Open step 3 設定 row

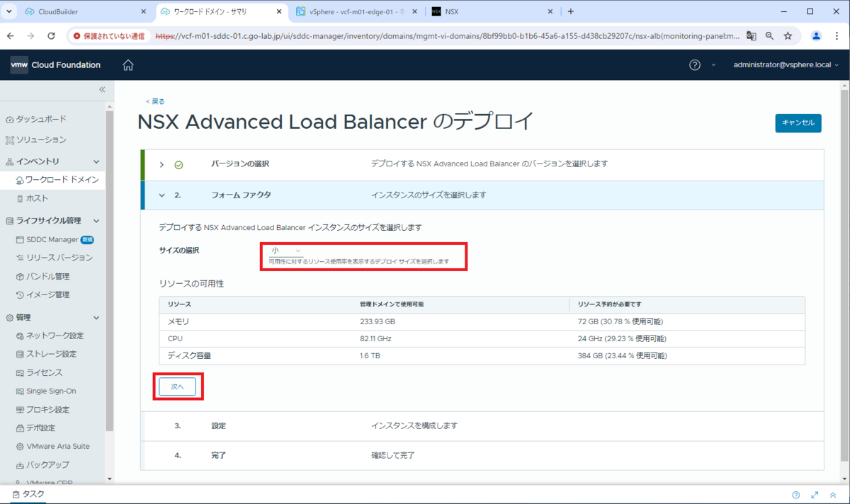[x=482, y=426]
